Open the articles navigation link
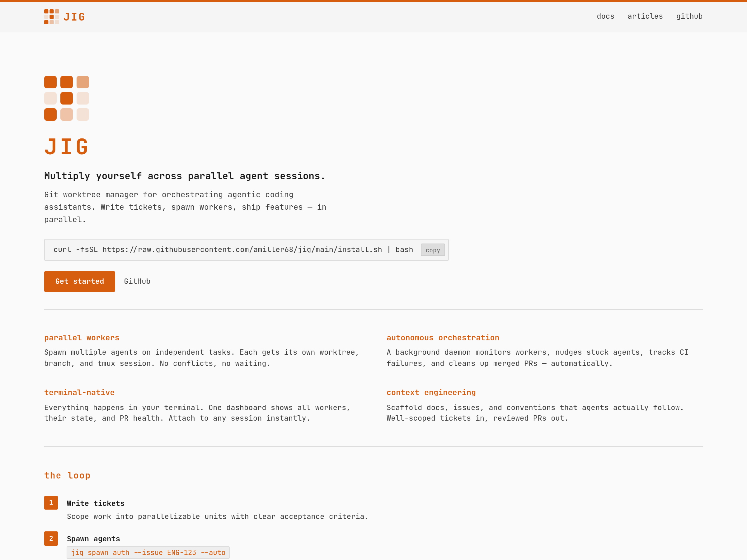The height and width of the screenshot is (560, 747). click(x=645, y=16)
